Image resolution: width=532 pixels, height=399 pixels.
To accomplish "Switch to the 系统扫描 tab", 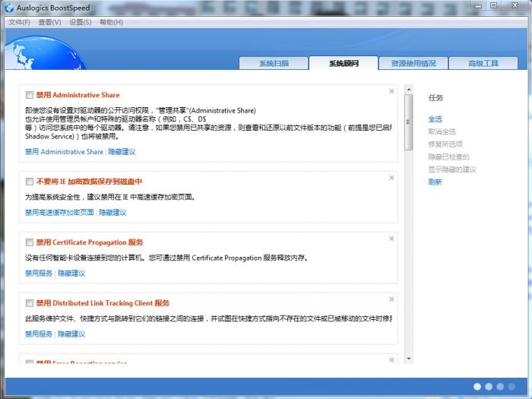I will (x=274, y=63).
